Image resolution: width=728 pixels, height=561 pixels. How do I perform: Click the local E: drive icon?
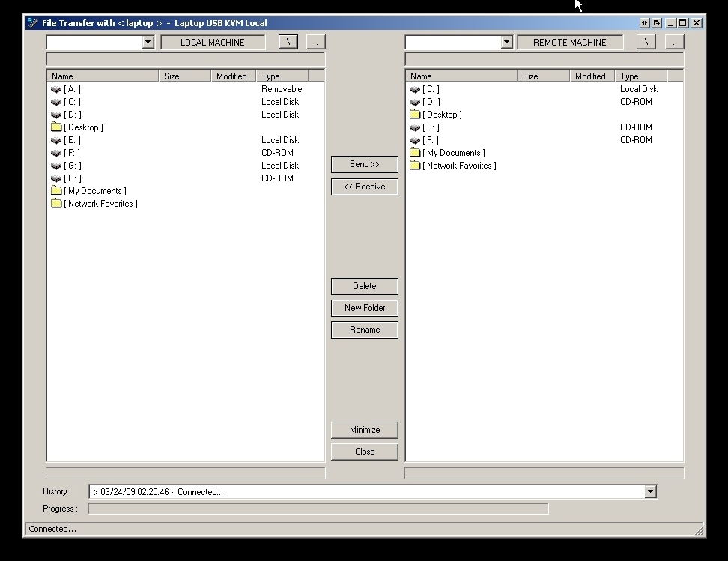tap(56, 140)
